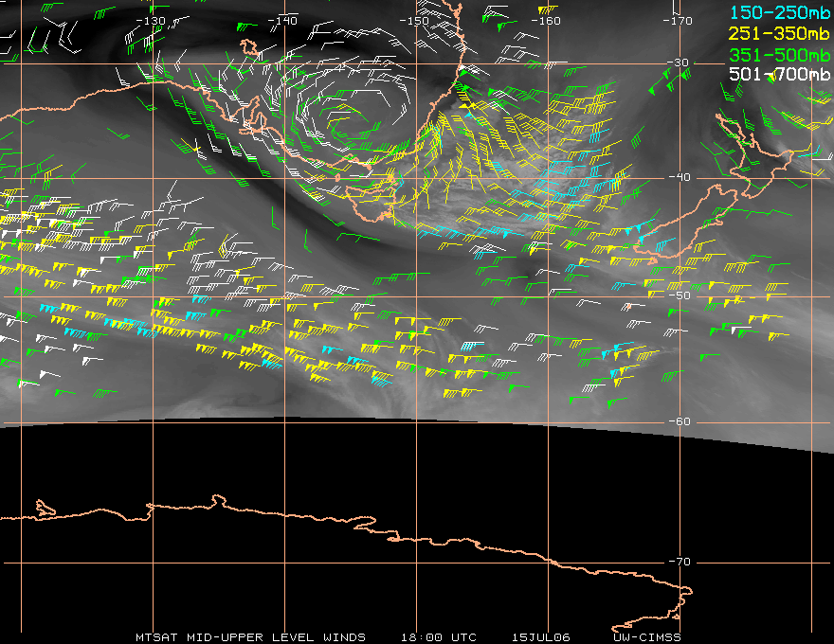This screenshot has height=644, width=834.
Task: Click the -150 longitude label
Action: pos(414,21)
